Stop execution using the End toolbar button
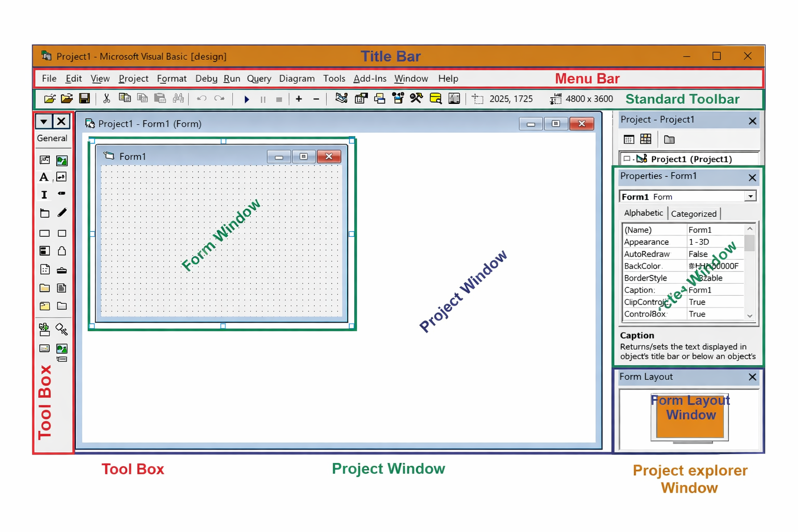The height and width of the screenshot is (532, 798). click(x=279, y=99)
